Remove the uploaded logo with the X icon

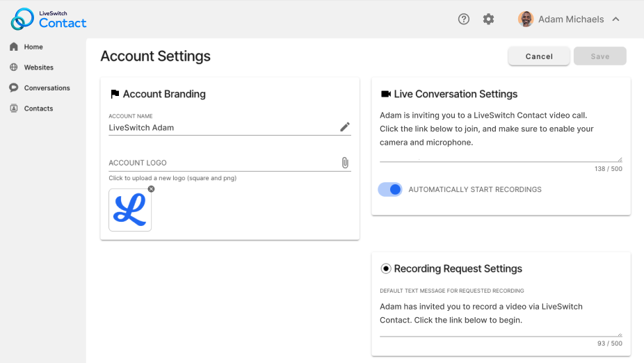151,189
